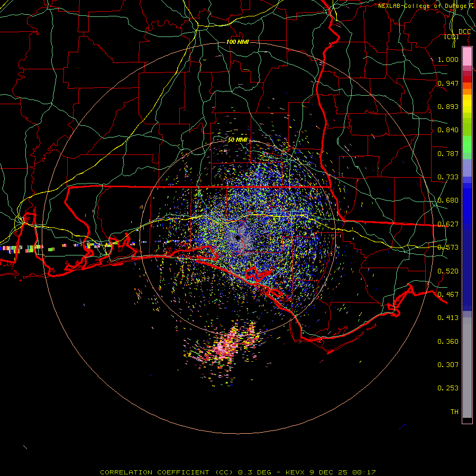This screenshot has height=476, width=476.
Task: Click the 100 NMI range ring label
Action: (x=237, y=42)
